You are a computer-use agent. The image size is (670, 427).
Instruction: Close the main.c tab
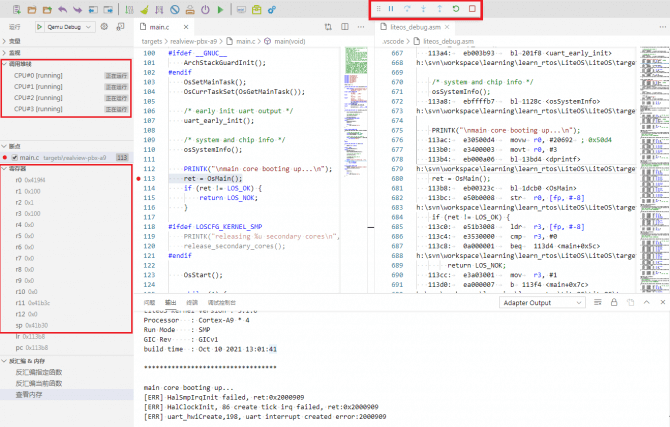(x=186, y=27)
